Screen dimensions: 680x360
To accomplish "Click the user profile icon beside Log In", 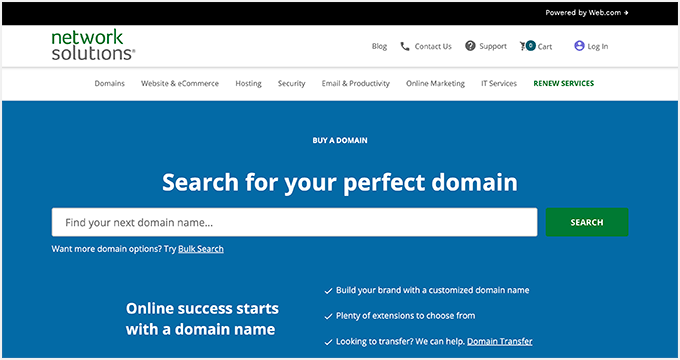I will pyautogui.click(x=579, y=46).
